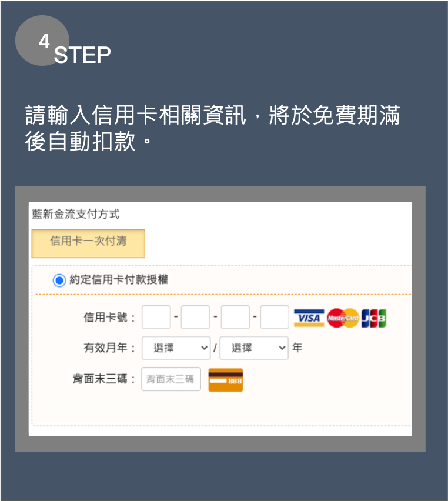Click the VISA card logo

(x=309, y=318)
